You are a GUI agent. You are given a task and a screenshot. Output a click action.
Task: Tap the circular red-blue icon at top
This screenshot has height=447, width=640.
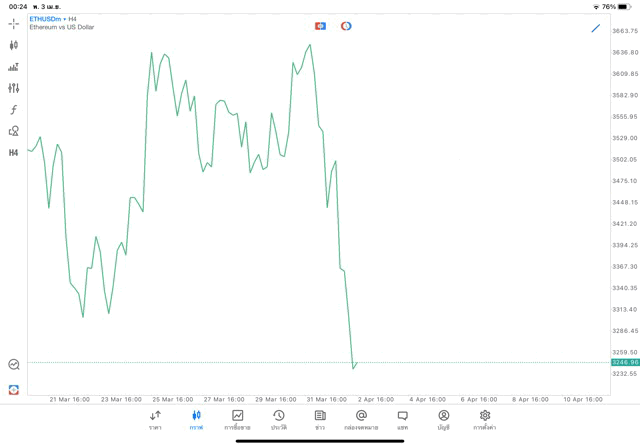pos(346,26)
